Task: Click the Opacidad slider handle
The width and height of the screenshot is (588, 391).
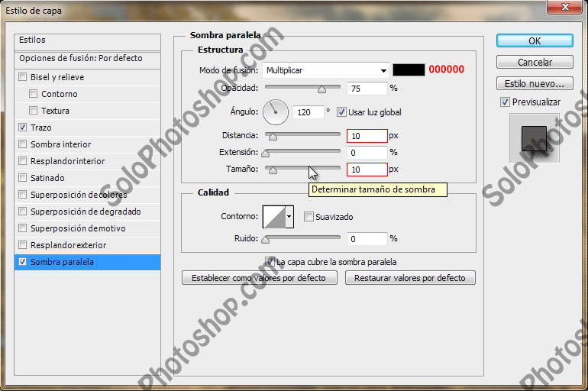Action: (x=321, y=89)
